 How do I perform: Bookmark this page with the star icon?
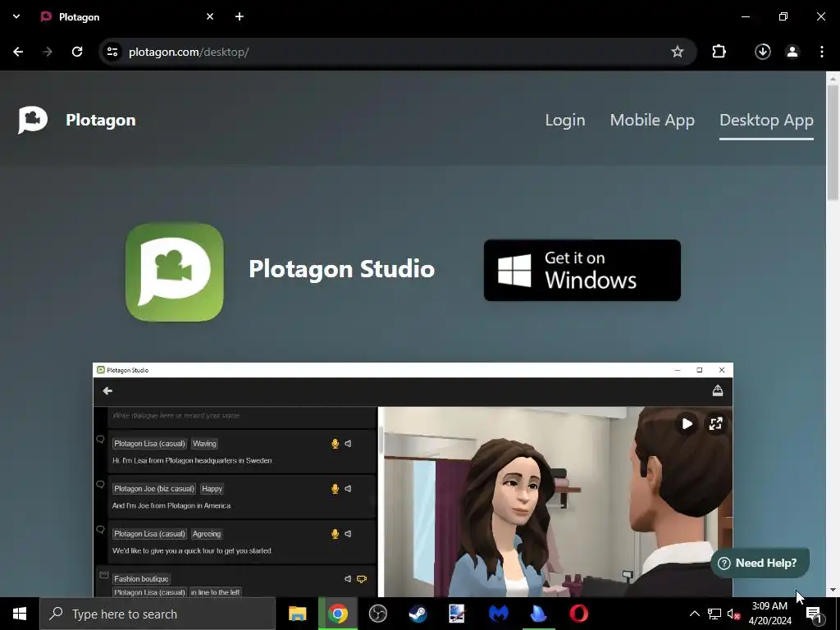point(677,52)
